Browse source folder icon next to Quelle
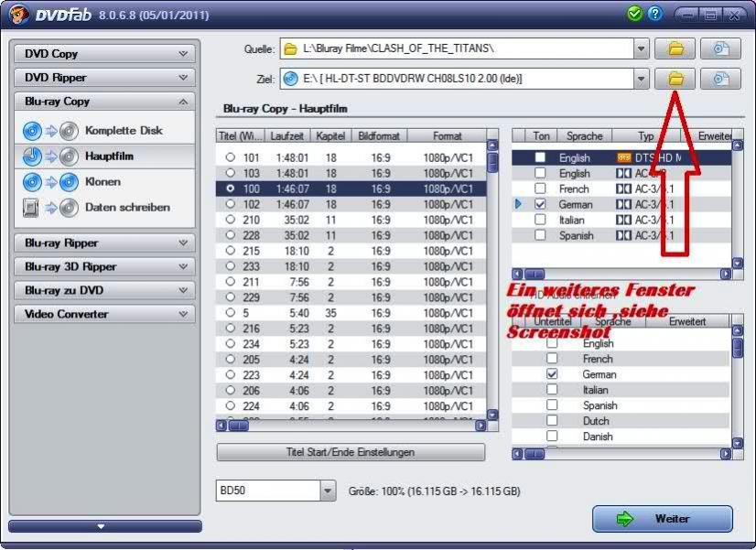Screen dimensions: 756x550 pyautogui.click(x=675, y=49)
